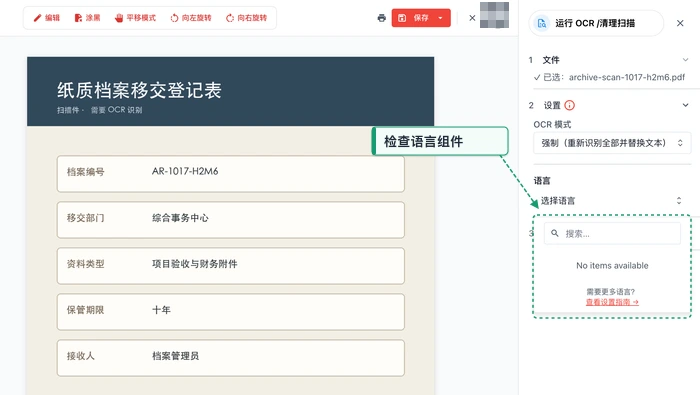Screen dimensions: 700x395
Task: Click the title 纸质档案移交登记表
Action: (139, 91)
